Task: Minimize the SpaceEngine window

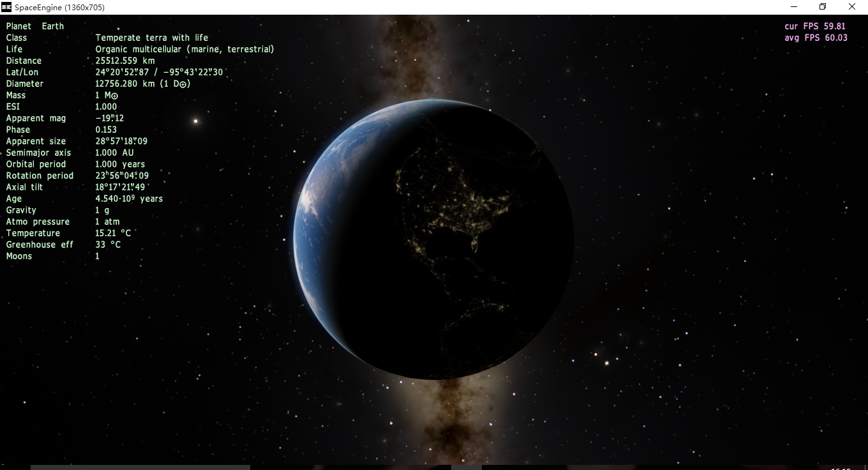Action: click(794, 7)
